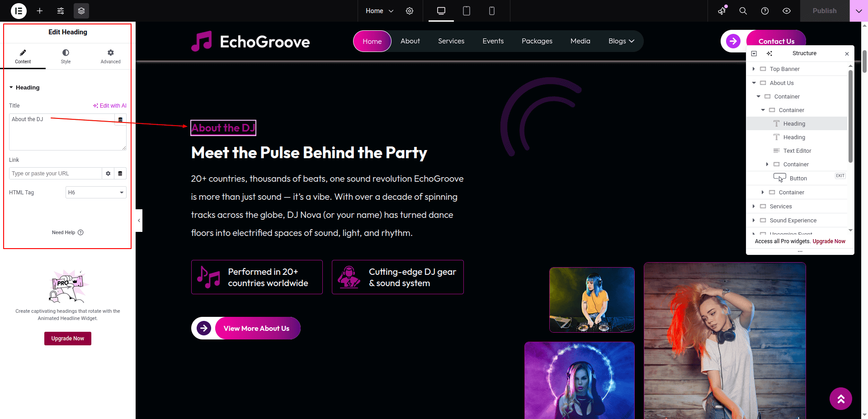Expand the Top Banner tree item

pos(754,69)
